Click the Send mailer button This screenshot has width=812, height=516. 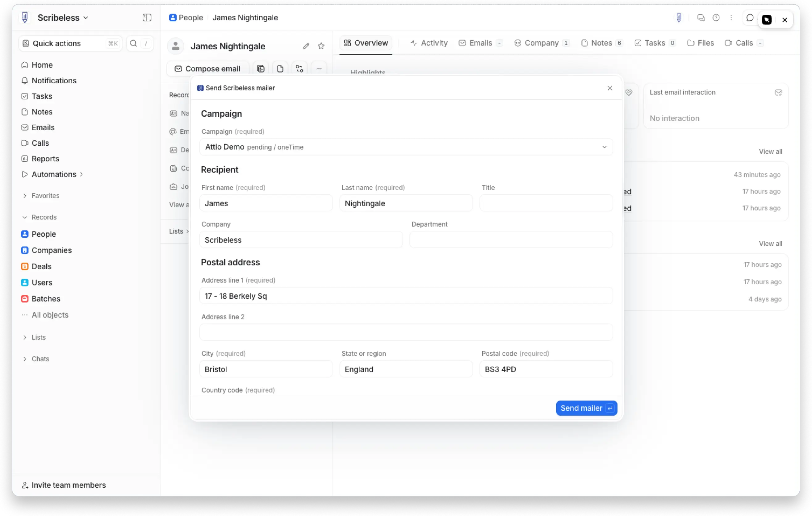[586, 408]
